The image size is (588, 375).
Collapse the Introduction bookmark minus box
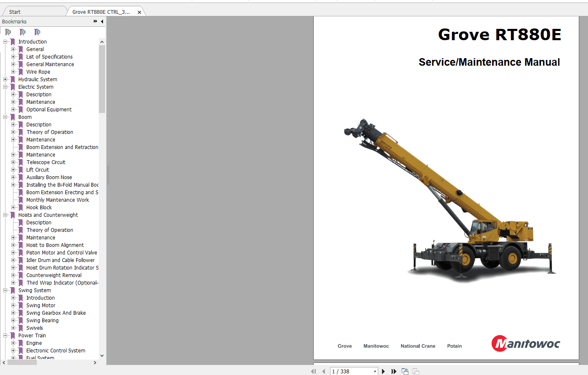pyautogui.click(x=4, y=41)
